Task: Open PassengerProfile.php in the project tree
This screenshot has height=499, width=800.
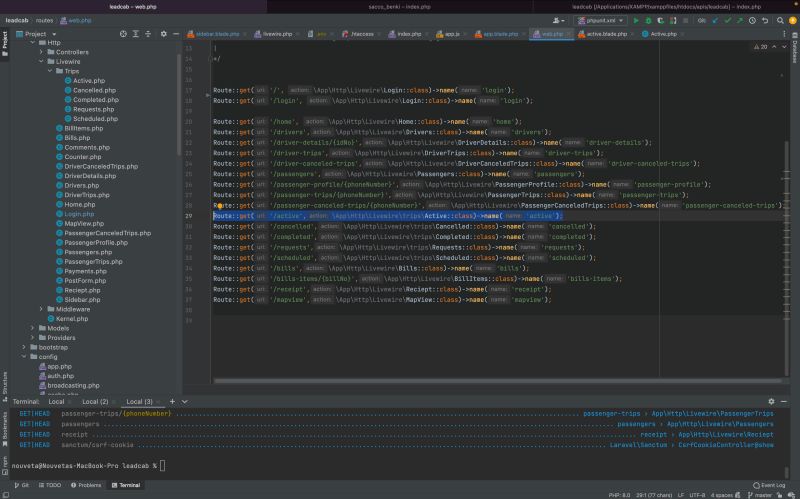Action: click(96, 242)
